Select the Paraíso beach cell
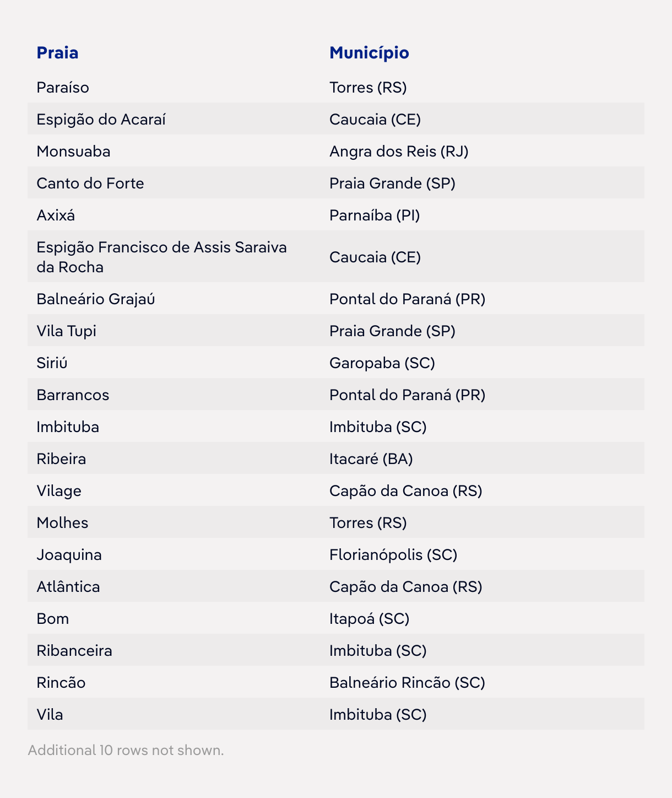672x798 pixels. click(x=63, y=88)
